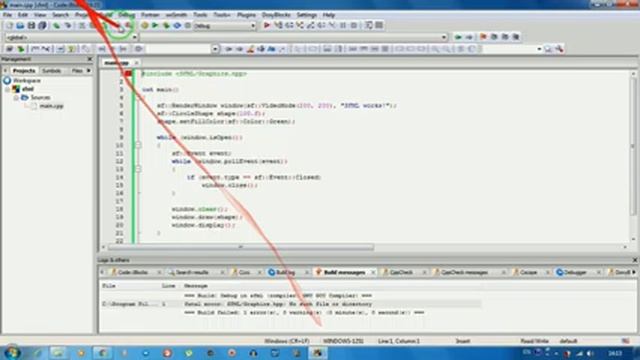Click the Redo toolbar icon
The width and height of the screenshot is (640, 360).
click(68, 25)
